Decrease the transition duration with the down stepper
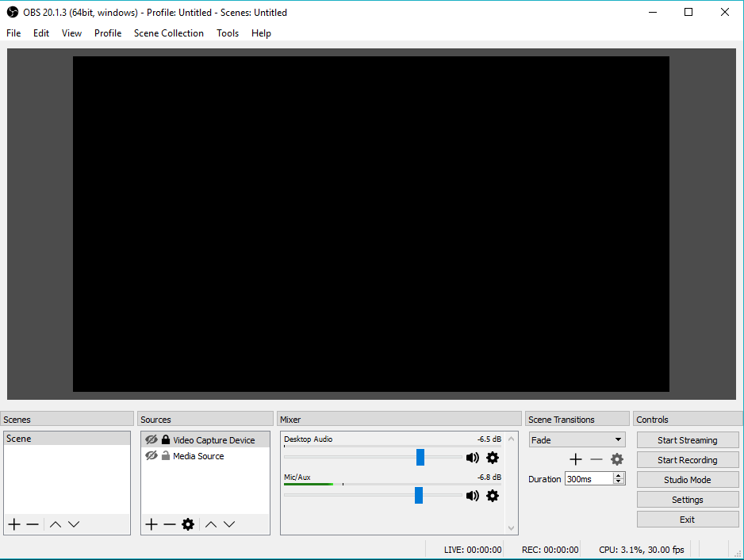 point(618,481)
